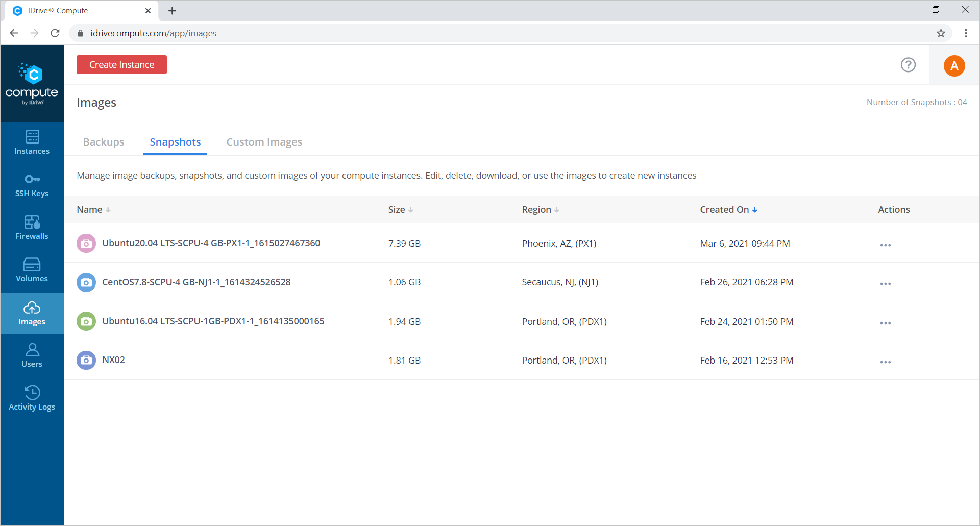The image size is (980, 526).
Task: Open the Ubuntu20.04 LTS snapshot name
Action: pyautogui.click(x=211, y=243)
